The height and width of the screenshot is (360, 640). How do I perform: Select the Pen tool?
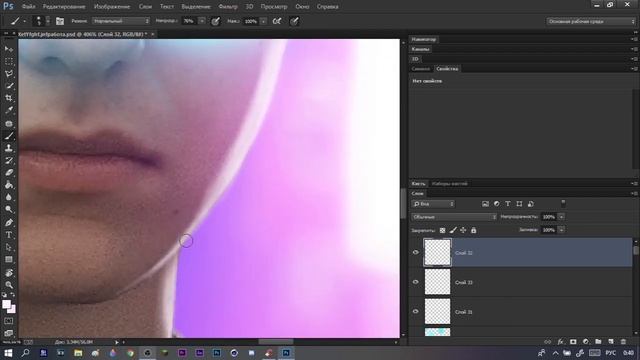pyautogui.click(x=9, y=222)
